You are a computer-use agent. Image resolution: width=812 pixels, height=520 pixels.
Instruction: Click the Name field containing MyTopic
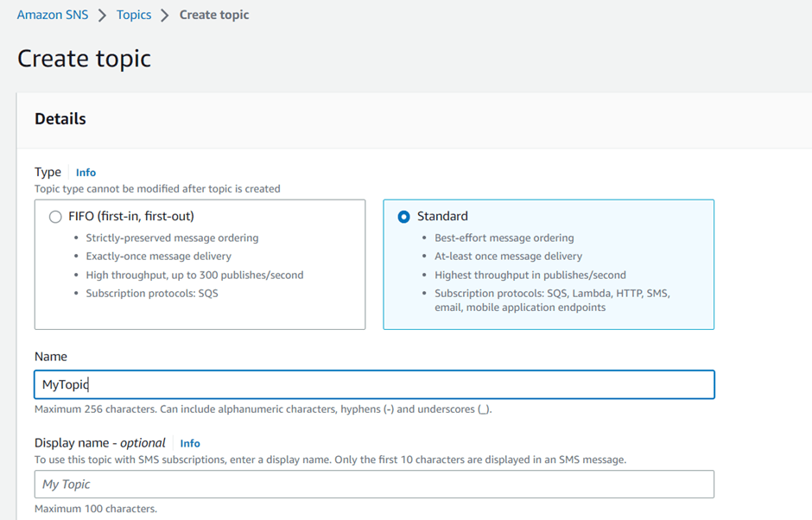click(x=374, y=384)
